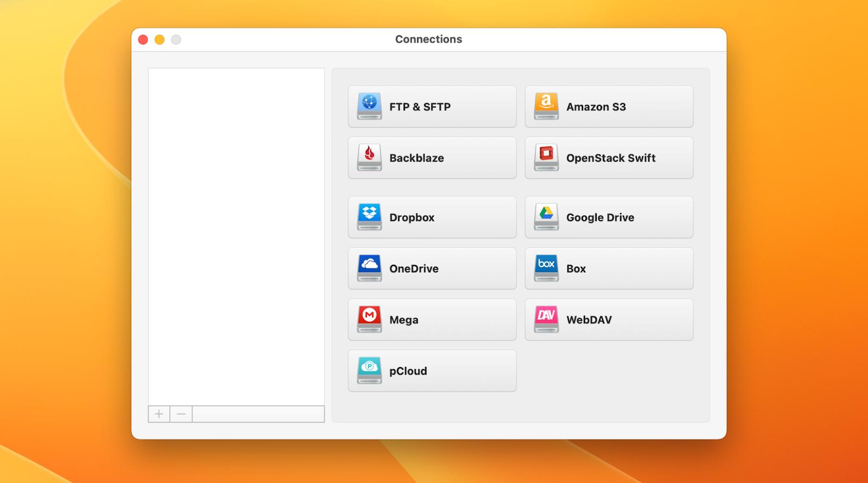Image resolution: width=868 pixels, height=483 pixels.
Task: Click the Dropbox drive icon
Action: [369, 217]
